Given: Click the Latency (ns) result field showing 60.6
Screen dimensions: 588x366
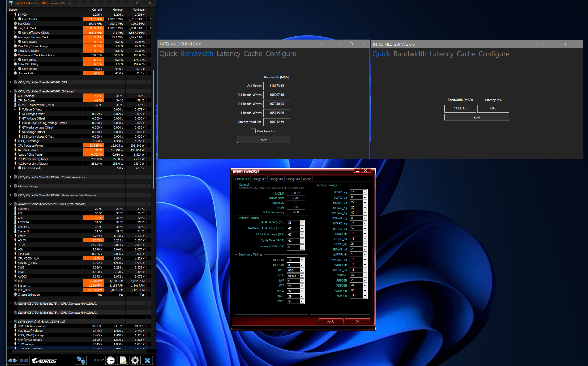Looking at the screenshot, I should tap(493, 108).
